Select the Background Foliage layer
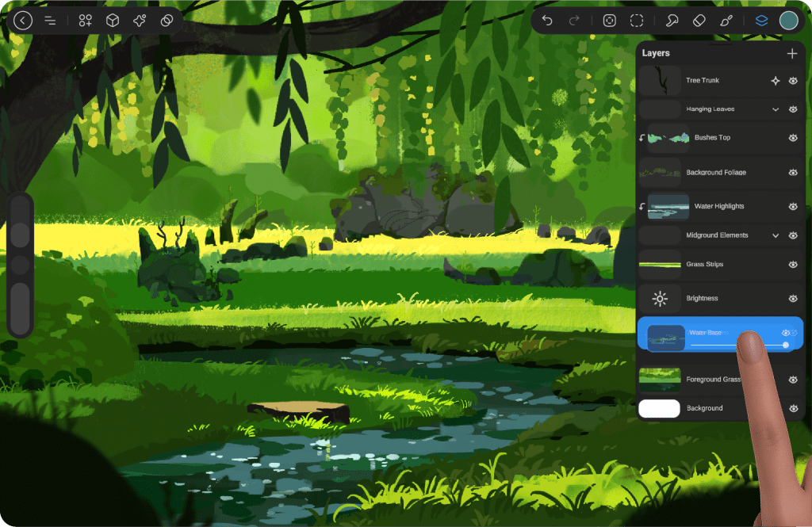The width and height of the screenshot is (812, 527). click(715, 172)
